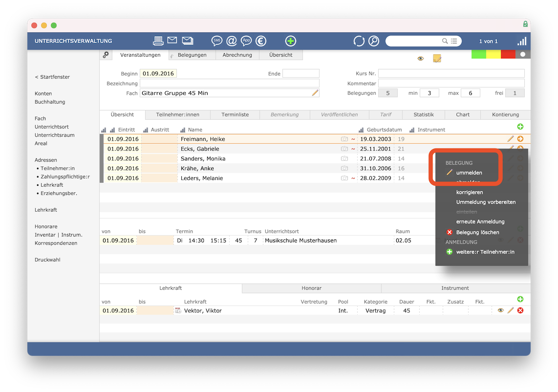This screenshot has height=392, width=558.
Task: Click the Euro currency icon
Action: [x=261, y=41]
